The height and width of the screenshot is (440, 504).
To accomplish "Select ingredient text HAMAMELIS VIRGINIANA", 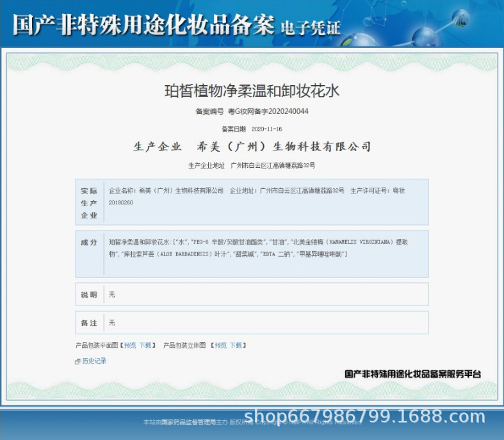I will pyautogui.click(x=360, y=242).
